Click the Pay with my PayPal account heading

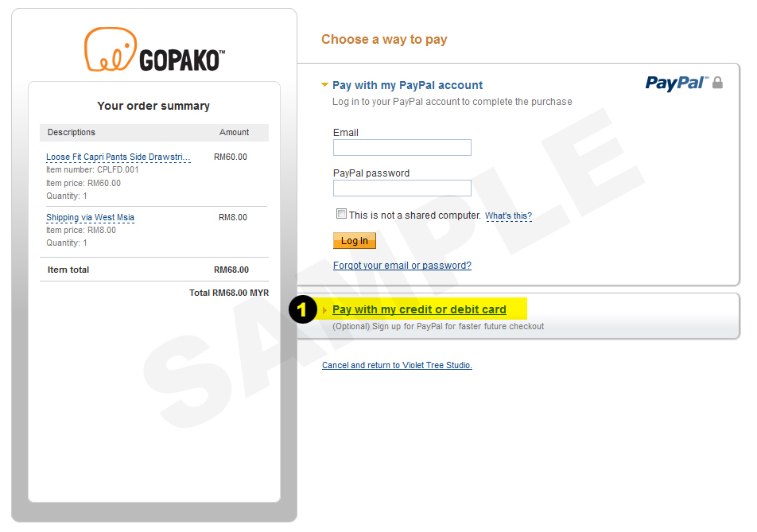point(407,85)
